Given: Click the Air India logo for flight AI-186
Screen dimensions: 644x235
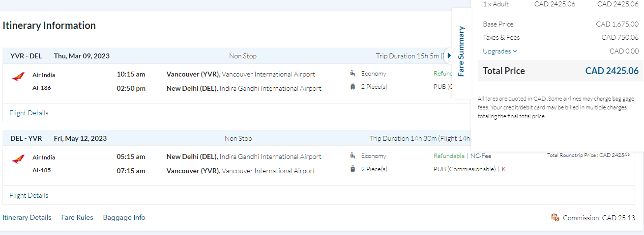Looking at the screenshot, I should (18, 77).
